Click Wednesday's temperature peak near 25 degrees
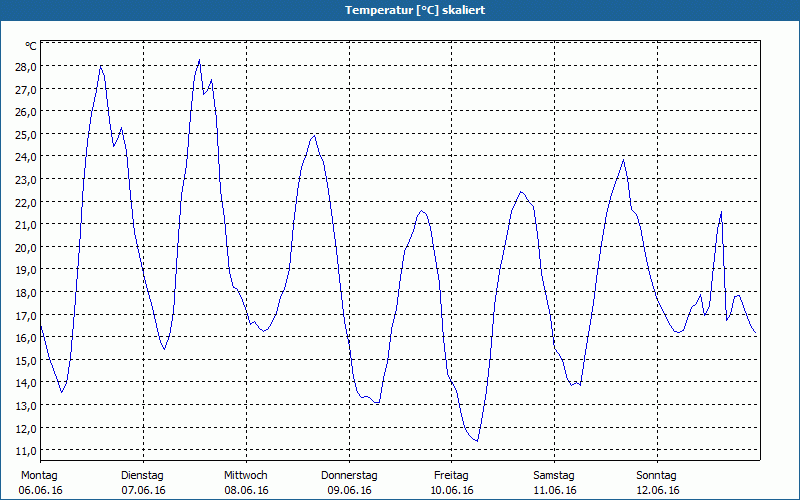The width and height of the screenshot is (800, 500). click(x=314, y=136)
